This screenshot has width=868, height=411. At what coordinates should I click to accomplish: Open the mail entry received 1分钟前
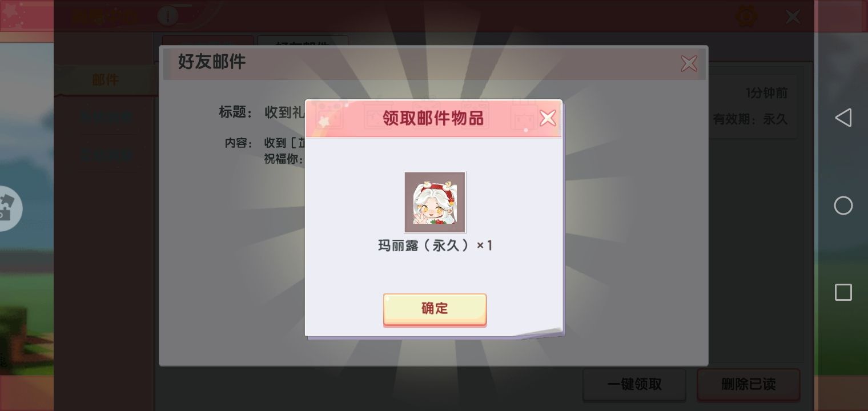coord(753,106)
